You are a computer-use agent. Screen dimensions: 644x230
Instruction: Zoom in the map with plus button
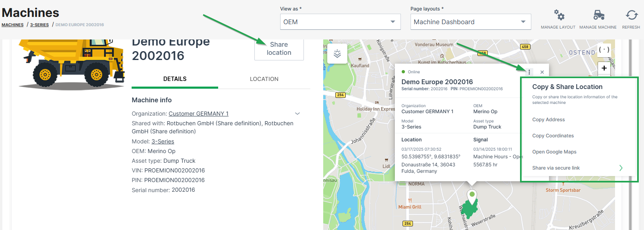[604, 68]
